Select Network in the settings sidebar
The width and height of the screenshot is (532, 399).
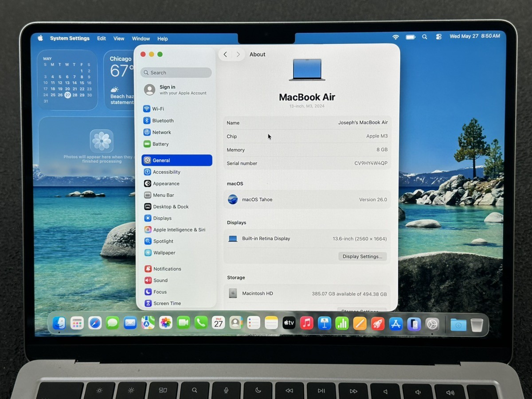pos(177,132)
